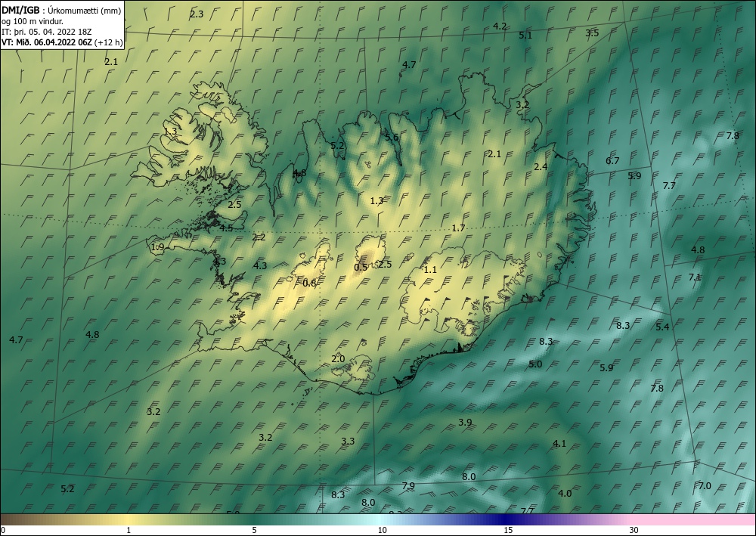
Task: Click the 4.0 precipitation value
Action: tap(565, 493)
